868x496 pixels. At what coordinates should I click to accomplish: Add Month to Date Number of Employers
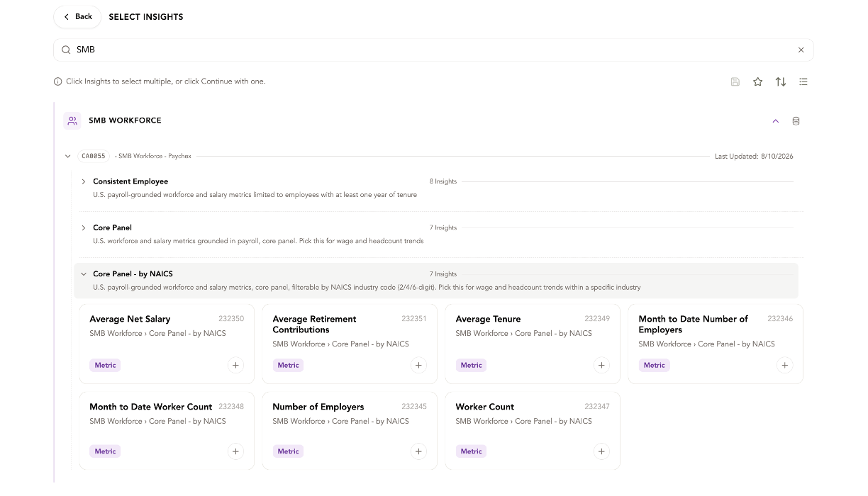pos(784,365)
